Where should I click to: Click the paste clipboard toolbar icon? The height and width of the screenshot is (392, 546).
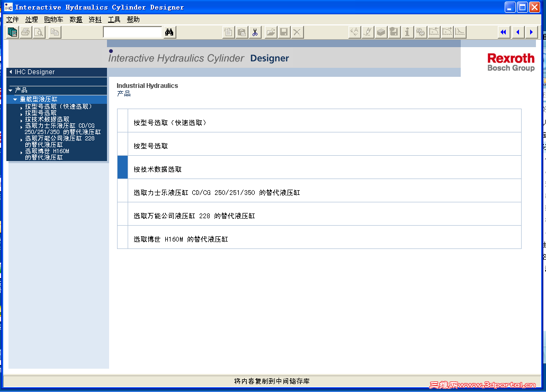pos(241,32)
